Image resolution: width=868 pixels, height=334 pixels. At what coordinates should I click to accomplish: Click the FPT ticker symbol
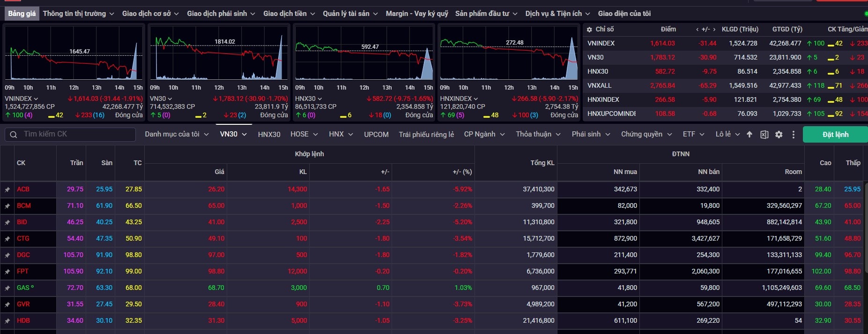[22, 272]
